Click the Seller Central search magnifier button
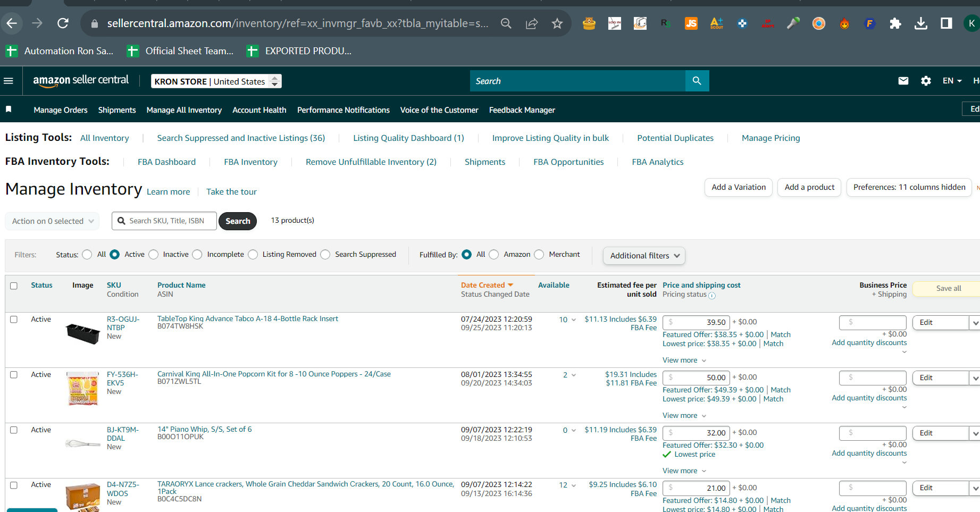Screen dimensions: 980x512 697,81
